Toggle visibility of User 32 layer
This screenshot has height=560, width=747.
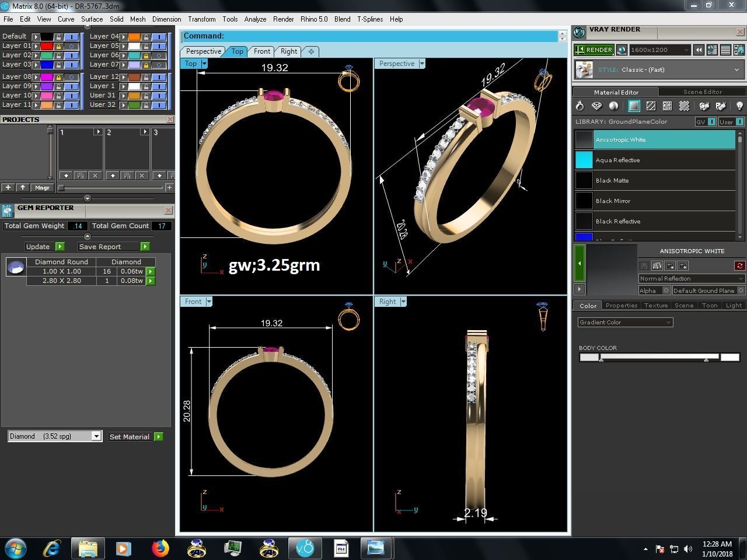[159, 105]
